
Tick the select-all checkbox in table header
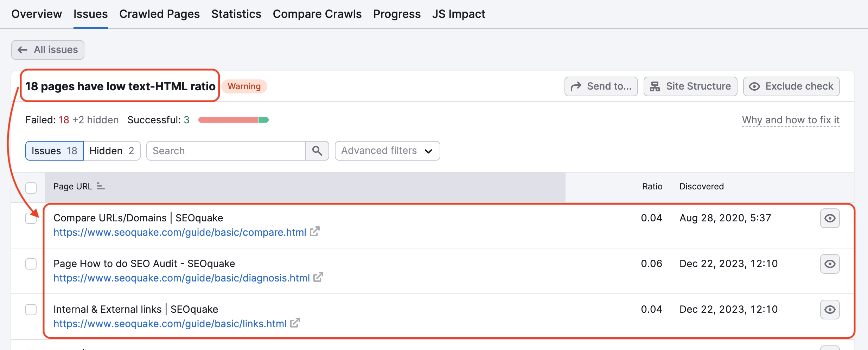tap(31, 188)
